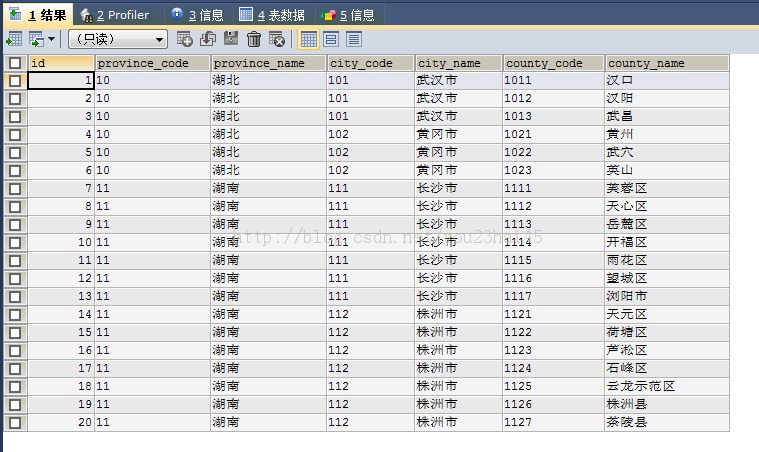Click the duplicate current row icon
The width and height of the screenshot is (759, 452).
[x=208, y=39]
